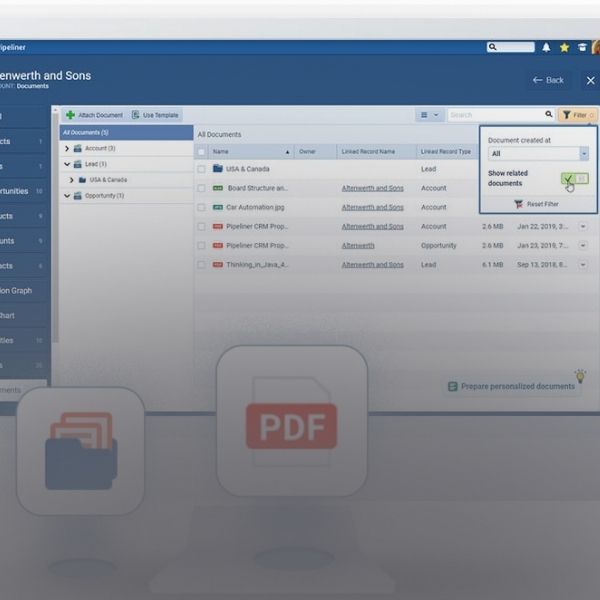Viewport: 600px width, 600px height.
Task: Click Car Automation.jpg file type icon
Action: [x=218, y=207]
